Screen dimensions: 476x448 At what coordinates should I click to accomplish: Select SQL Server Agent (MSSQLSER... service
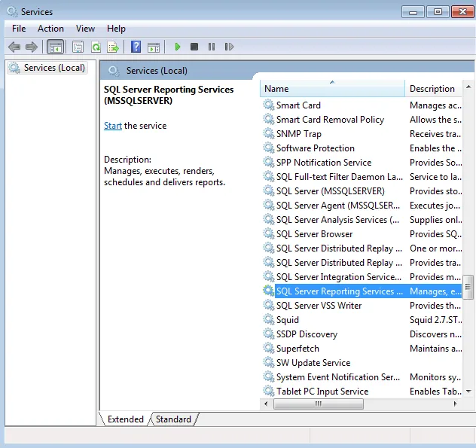coord(362,206)
